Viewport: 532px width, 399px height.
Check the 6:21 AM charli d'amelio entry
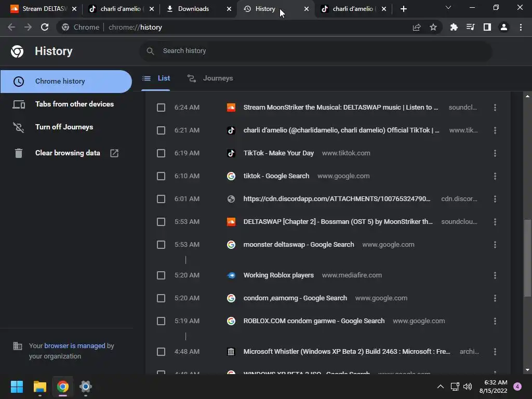(x=161, y=130)
